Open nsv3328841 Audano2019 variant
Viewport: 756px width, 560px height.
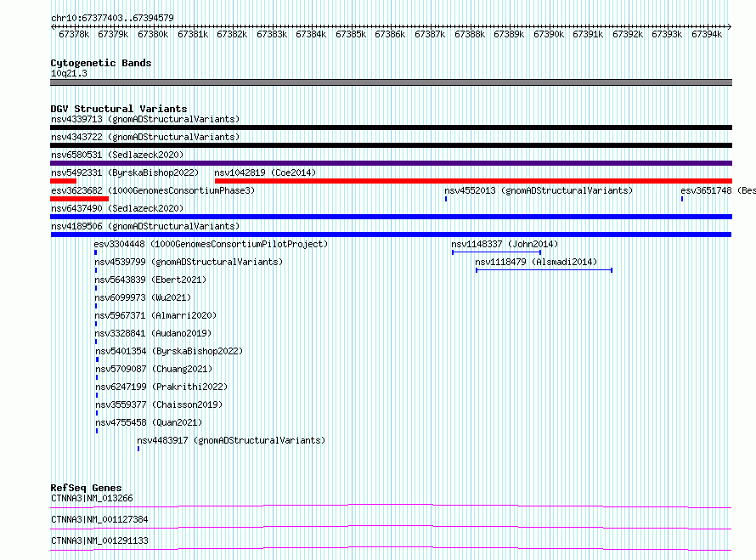pos(153,333)
